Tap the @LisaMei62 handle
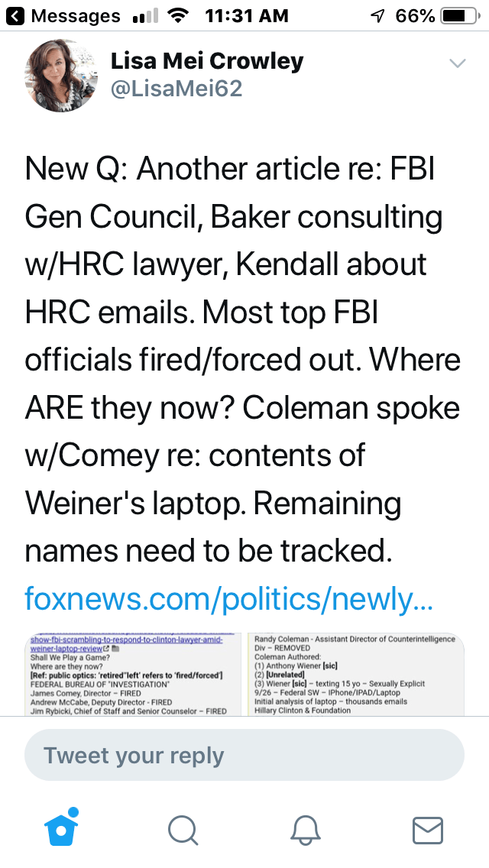This screenshot has height=868, width=489. [x=176, y=89]
